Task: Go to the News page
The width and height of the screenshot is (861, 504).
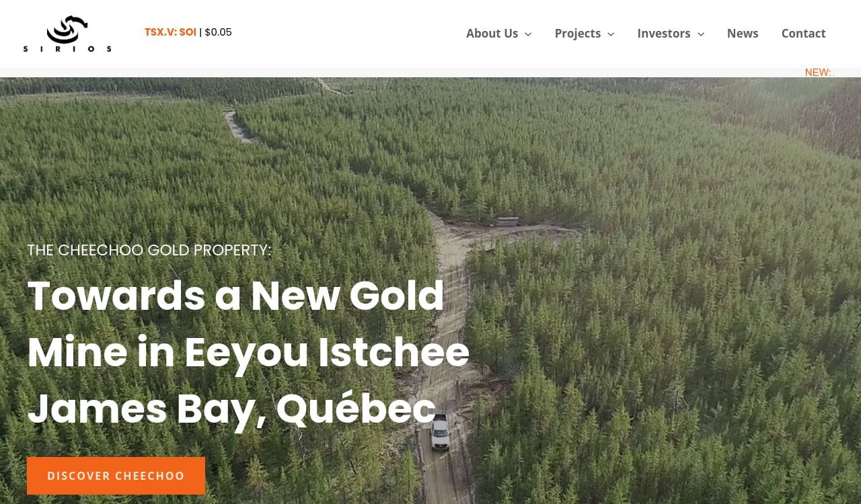Action: tap(743, 34)
